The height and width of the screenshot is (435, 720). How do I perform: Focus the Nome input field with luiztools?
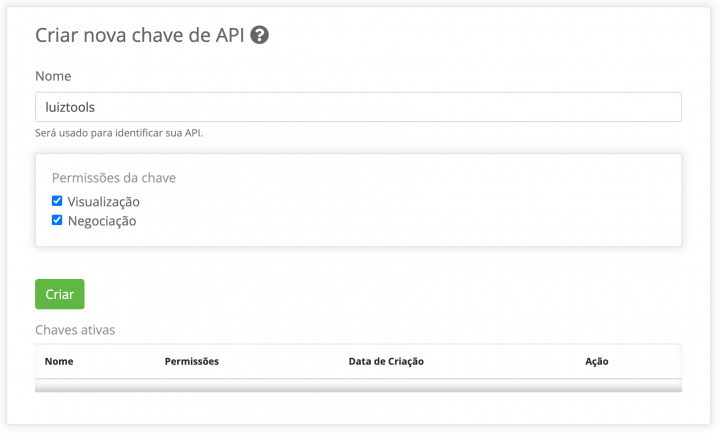358,107
